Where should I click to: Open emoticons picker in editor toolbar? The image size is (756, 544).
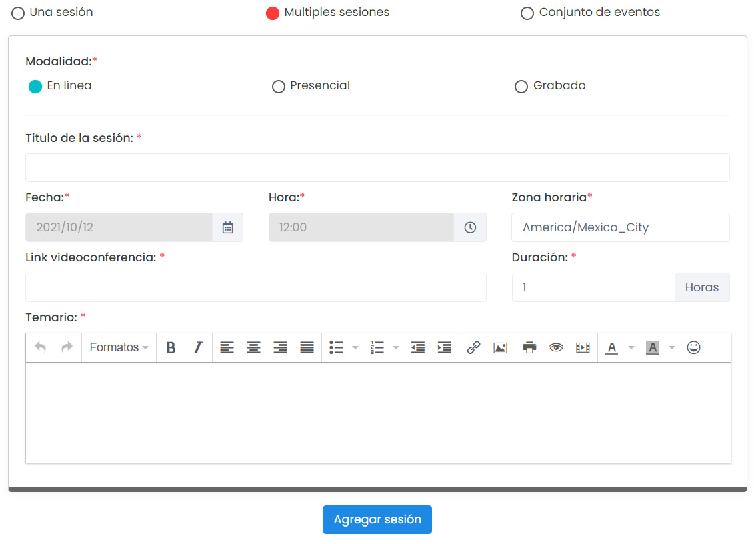693,347
